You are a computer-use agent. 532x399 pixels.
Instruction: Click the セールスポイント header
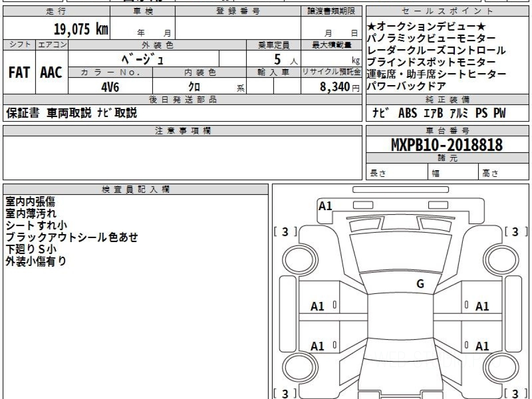447,12
